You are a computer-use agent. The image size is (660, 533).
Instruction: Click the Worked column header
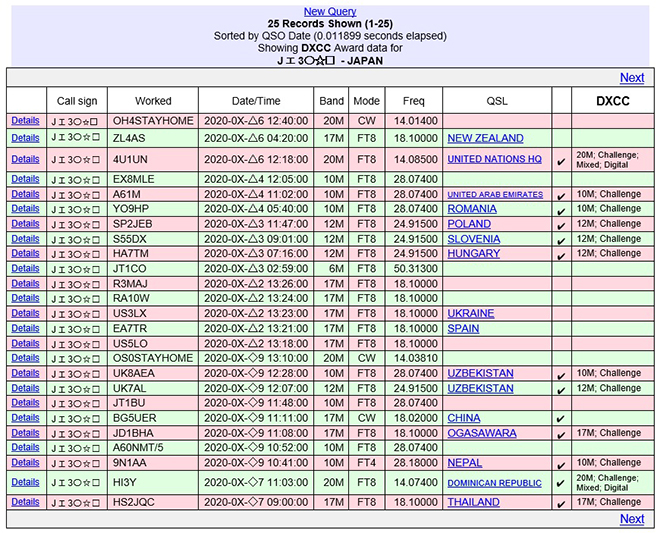[x=153, y=101]
